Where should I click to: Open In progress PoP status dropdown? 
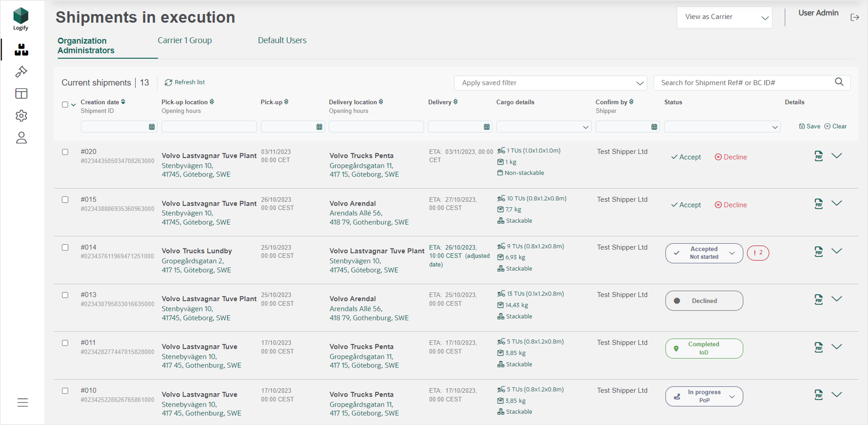(x=704, y=396)
